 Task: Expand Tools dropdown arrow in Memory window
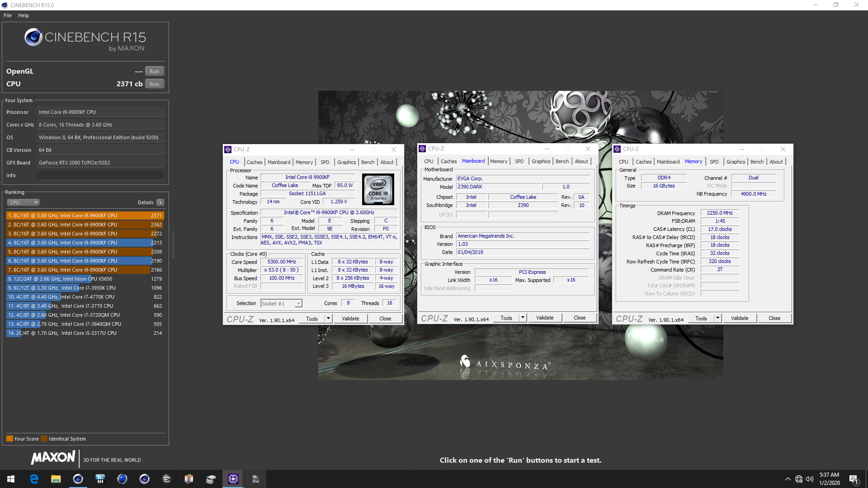click(x=717, y=318)
